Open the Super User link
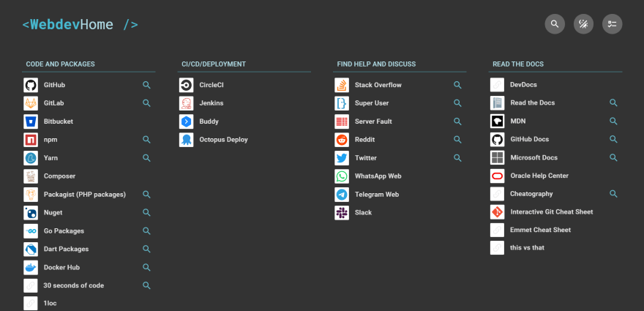 click(372, 103)
